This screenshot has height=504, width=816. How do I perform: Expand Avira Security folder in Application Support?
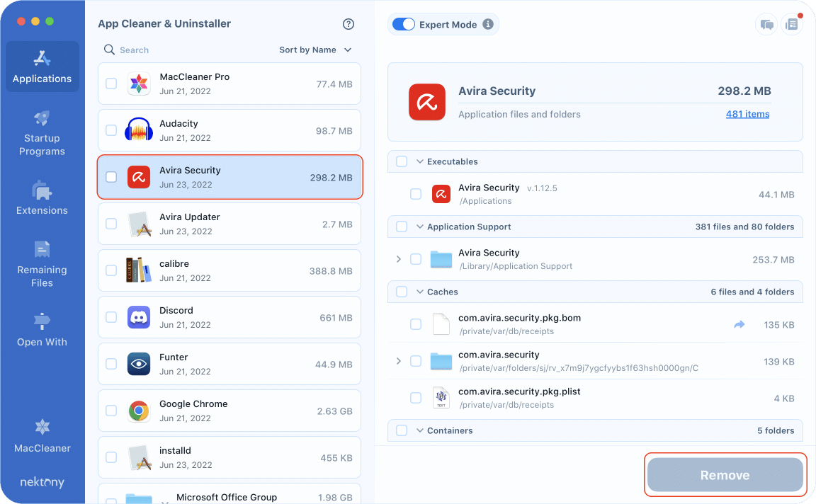click(x=399, y=259)
